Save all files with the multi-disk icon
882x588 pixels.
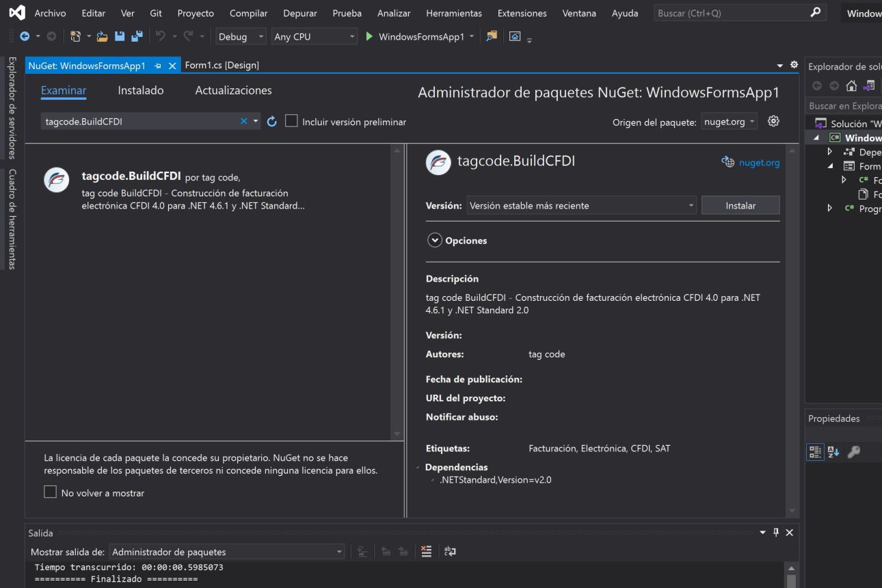137,36
